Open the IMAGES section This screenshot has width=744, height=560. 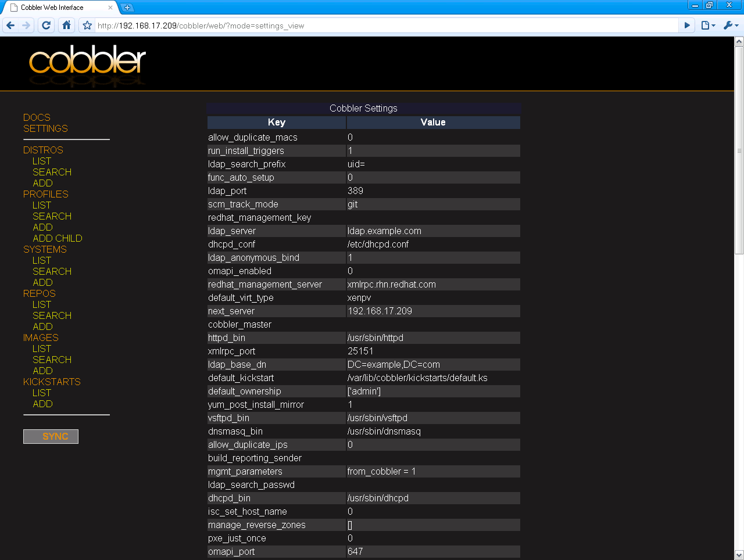click(41, 338)
